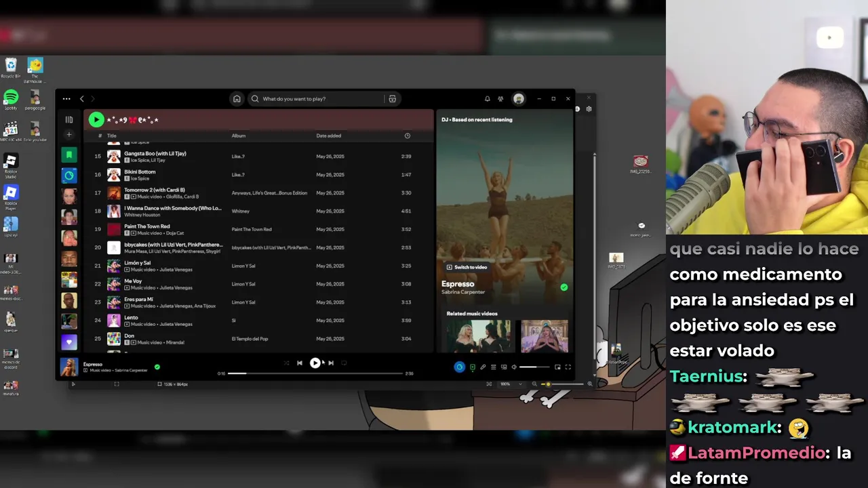Image resolution: width=868 pixels, height=488 pixels.
Task: Open 'Sabrina Carpenter' artist in Now Playing panel
Action: 463,292
